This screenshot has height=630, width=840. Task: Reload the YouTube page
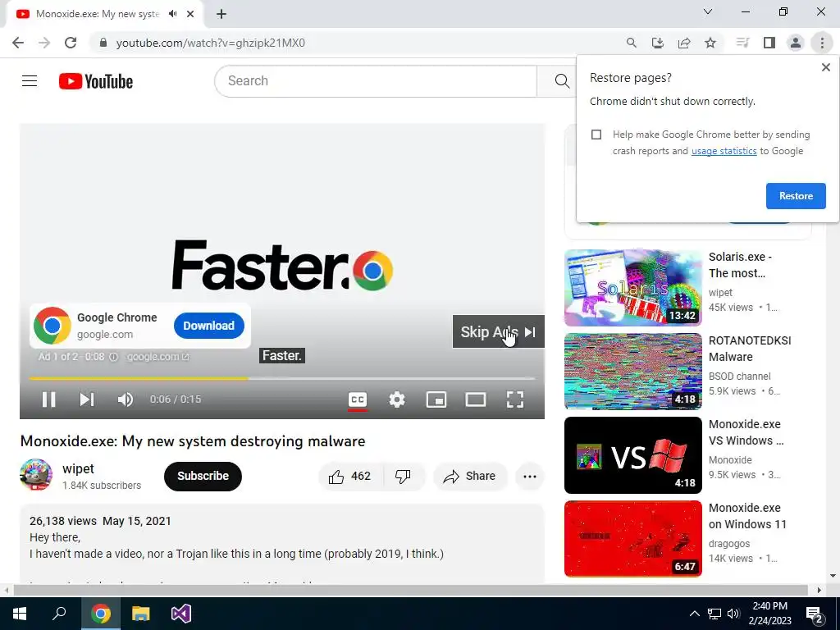coord(71,43)
